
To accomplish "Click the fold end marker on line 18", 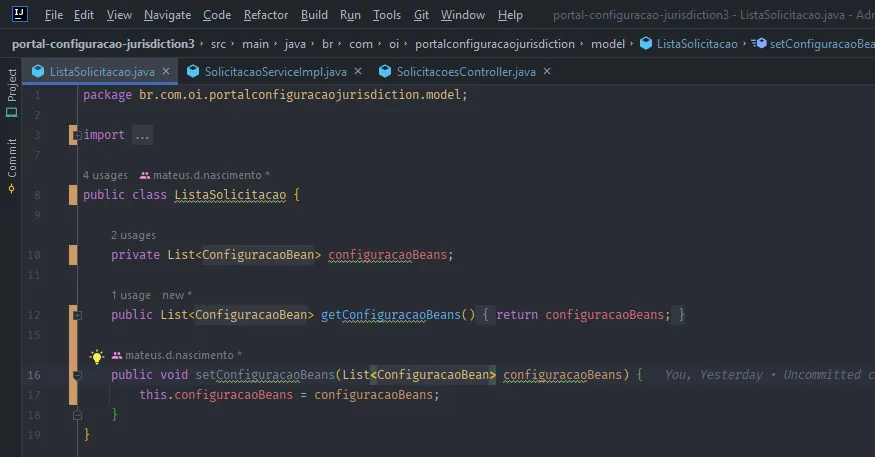I will click(x=78, y=415).
